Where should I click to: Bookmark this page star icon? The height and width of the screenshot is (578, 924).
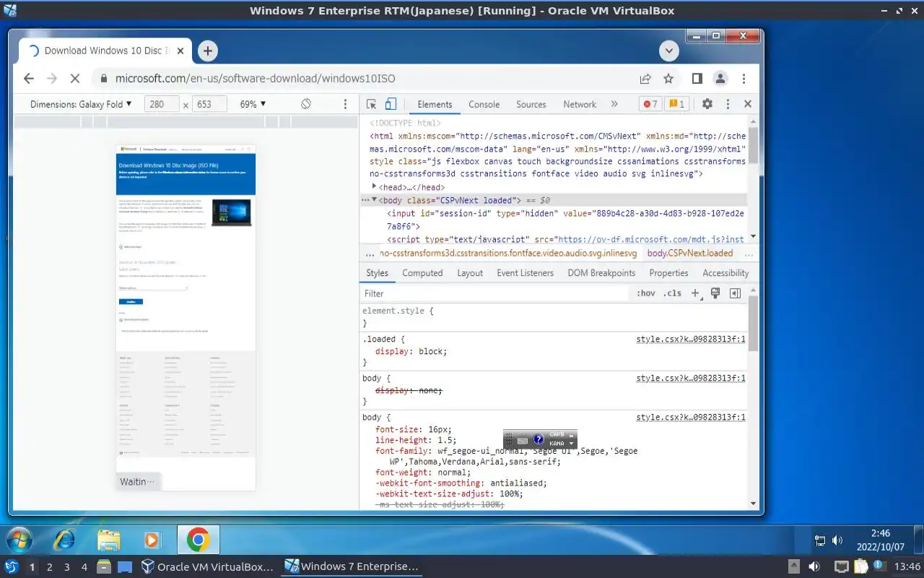[x=668, y=79]
